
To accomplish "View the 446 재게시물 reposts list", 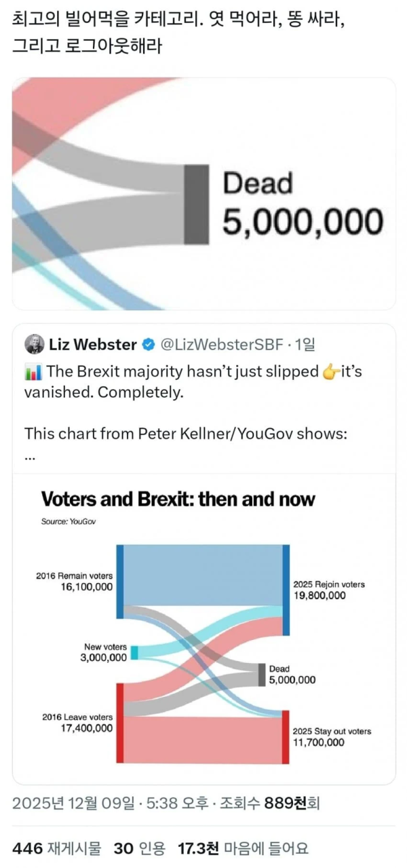I will point(56,848).
